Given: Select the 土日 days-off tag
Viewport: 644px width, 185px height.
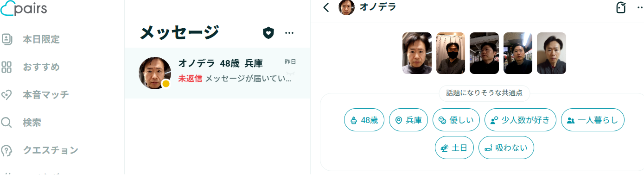Looking at the screenshot, I should point(454,148).
